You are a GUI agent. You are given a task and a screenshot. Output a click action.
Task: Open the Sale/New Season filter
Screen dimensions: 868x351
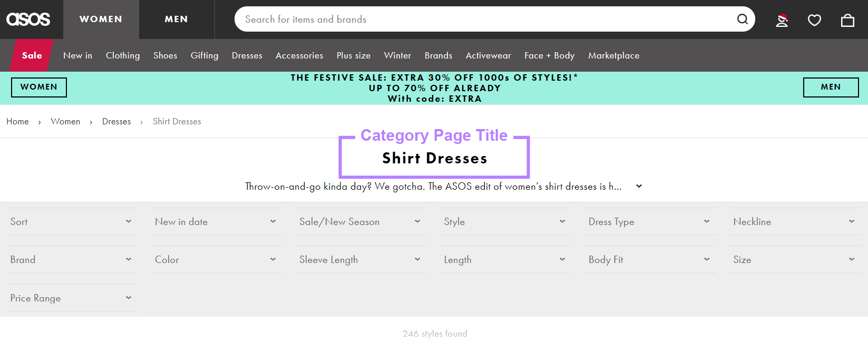[361, 221]
